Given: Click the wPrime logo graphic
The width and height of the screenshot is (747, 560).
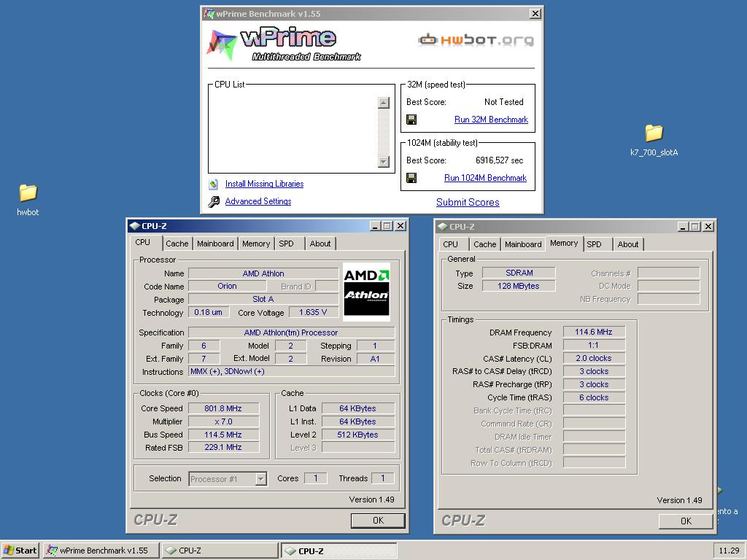Looking at the screenshot, I should tap(284, 44).
